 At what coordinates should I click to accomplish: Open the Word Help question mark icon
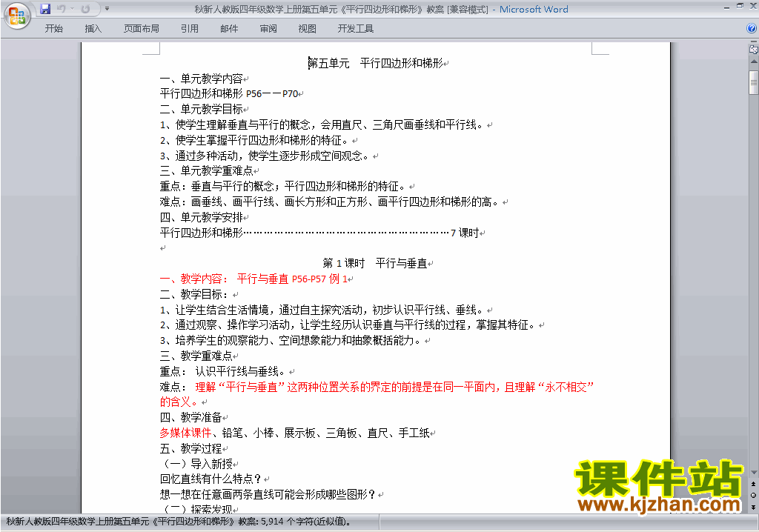[x=752, y=29]
